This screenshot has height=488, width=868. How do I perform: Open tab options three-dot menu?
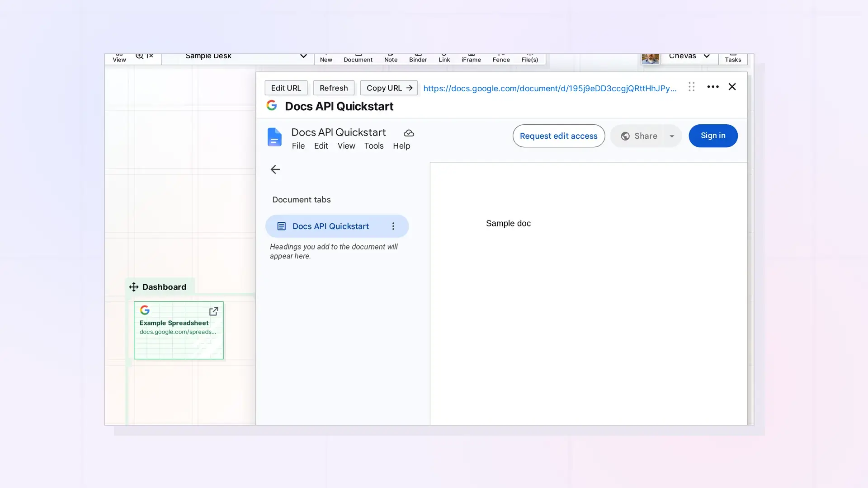(393, 226)
